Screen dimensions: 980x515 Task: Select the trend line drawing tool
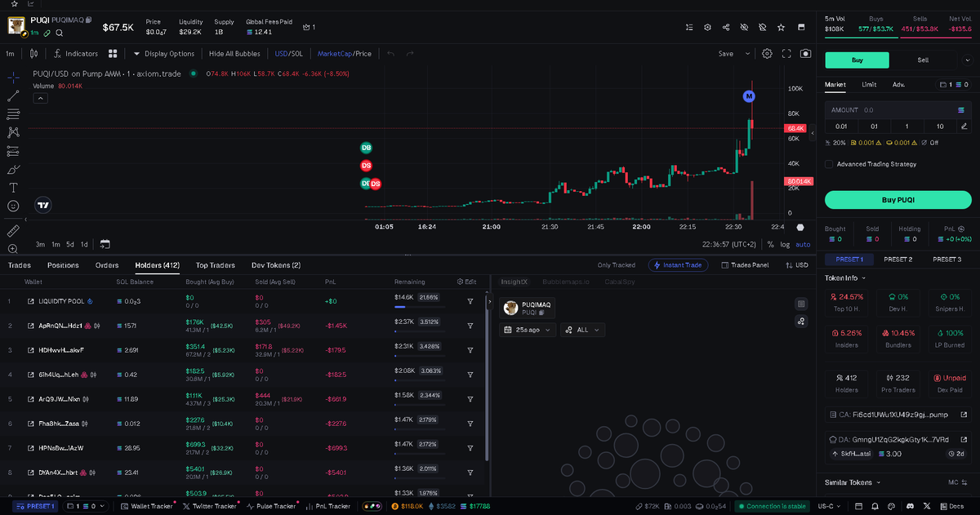13,95
